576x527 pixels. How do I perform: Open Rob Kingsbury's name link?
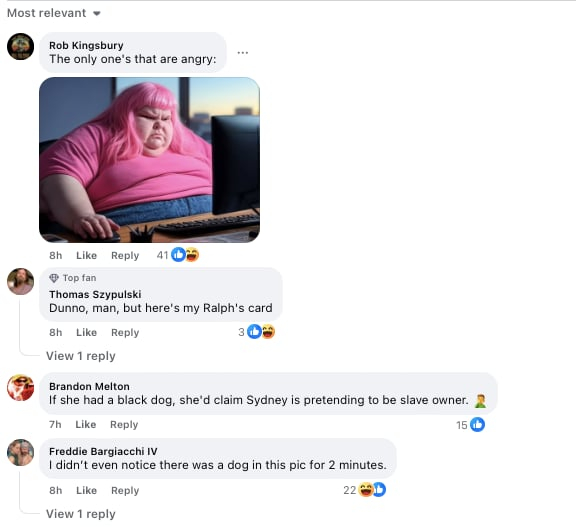(x=86, y=46)
